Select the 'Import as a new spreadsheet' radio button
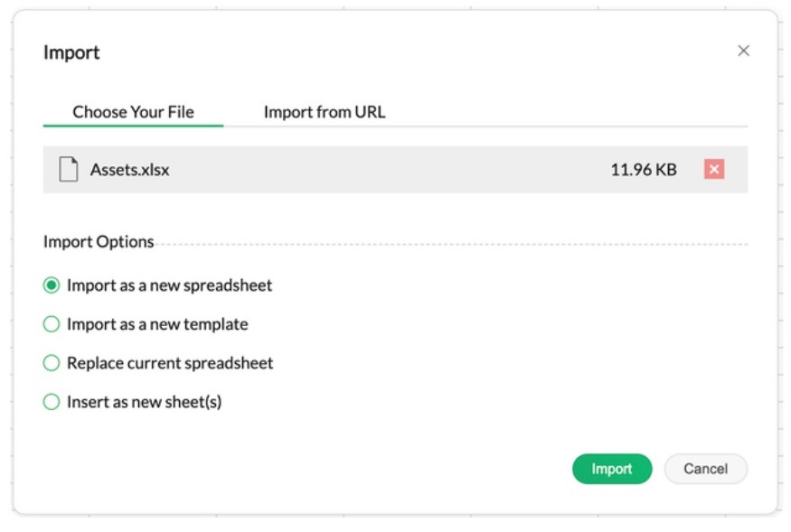The image size is (791, 532). [x=52, y=285]
